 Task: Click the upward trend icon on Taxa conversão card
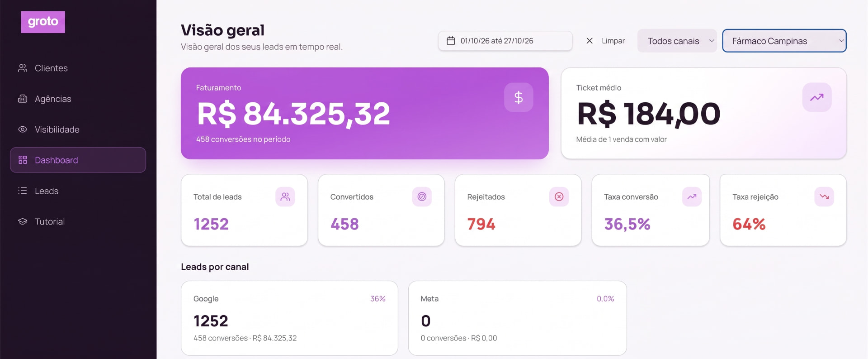point(692,196)
